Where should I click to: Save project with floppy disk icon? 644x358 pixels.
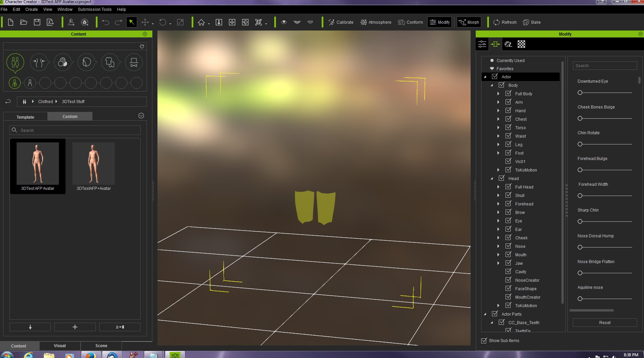pos(37,22)
